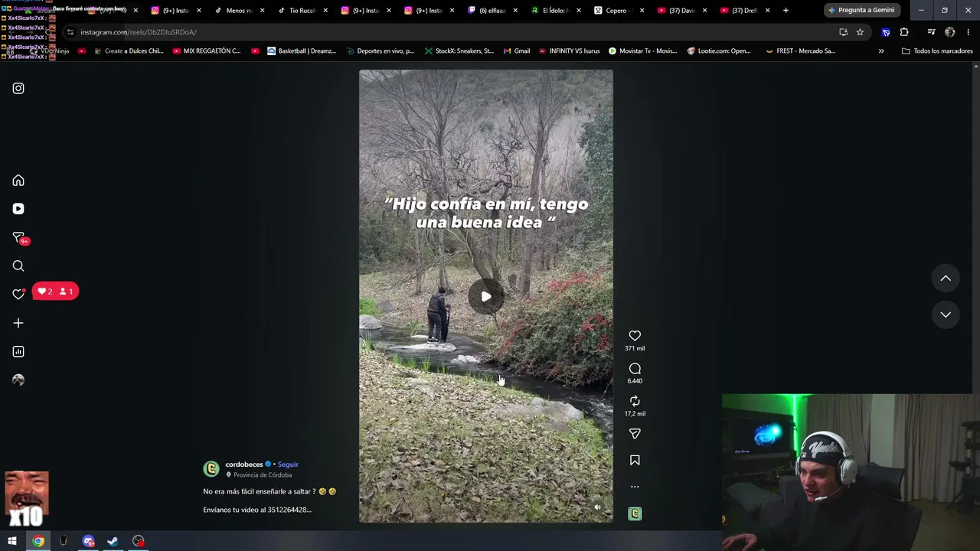980x551 pixels.
Task: Click the Chrome icon in the taskbar
Action: [x=38, y=542]
